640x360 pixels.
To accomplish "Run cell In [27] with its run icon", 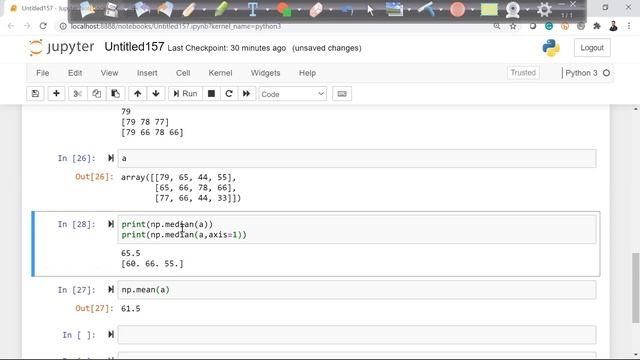I will click(x=111, y=289).
